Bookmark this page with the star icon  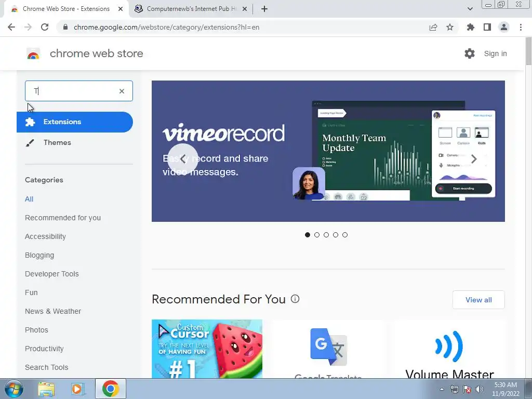450,27
